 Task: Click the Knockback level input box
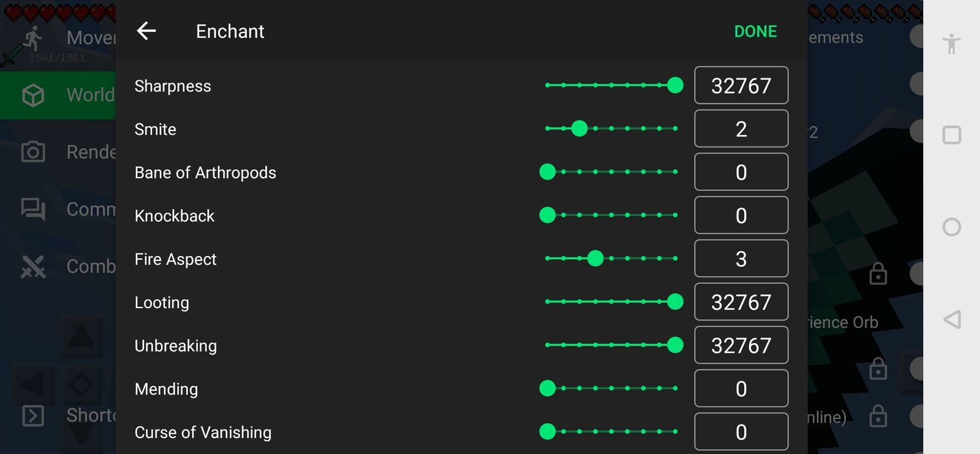click(741, 215)
